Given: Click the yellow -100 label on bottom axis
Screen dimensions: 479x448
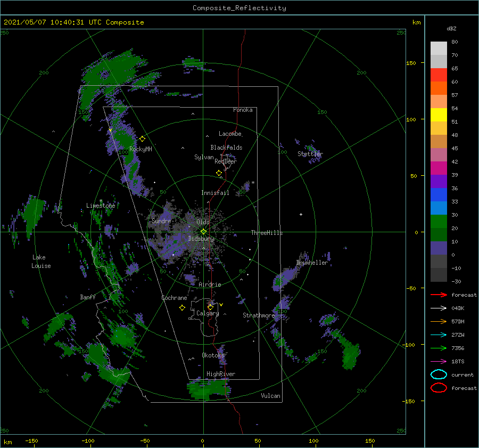Looking at the screenshot, I should click(x=88, y=441).
